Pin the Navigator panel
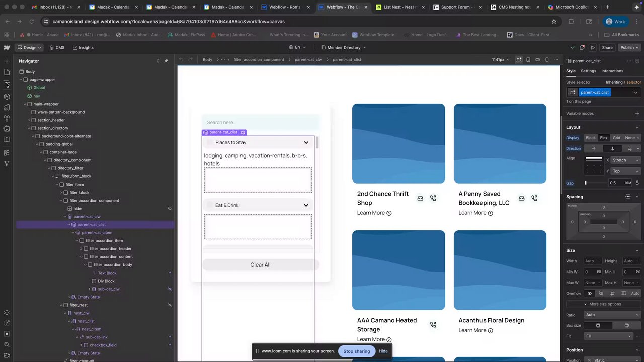This screenshot has width=644, height=362. tap(166, 61)
